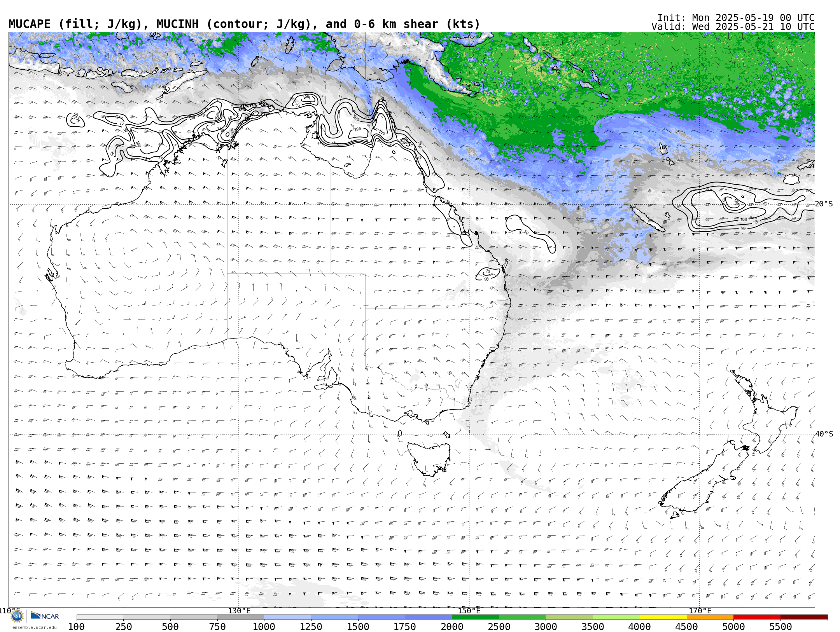Click the '20°S' latitude label

pyautogui.click(x=824, y=204)
